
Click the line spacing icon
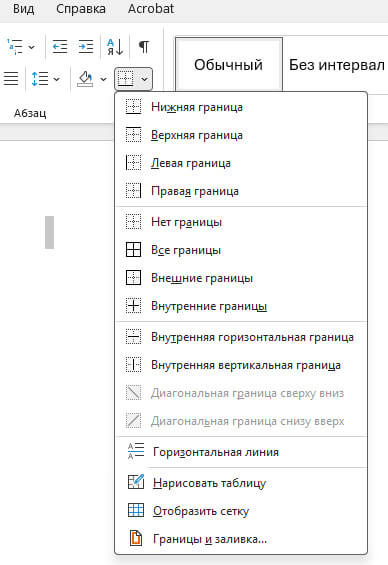tap(40, 79)
